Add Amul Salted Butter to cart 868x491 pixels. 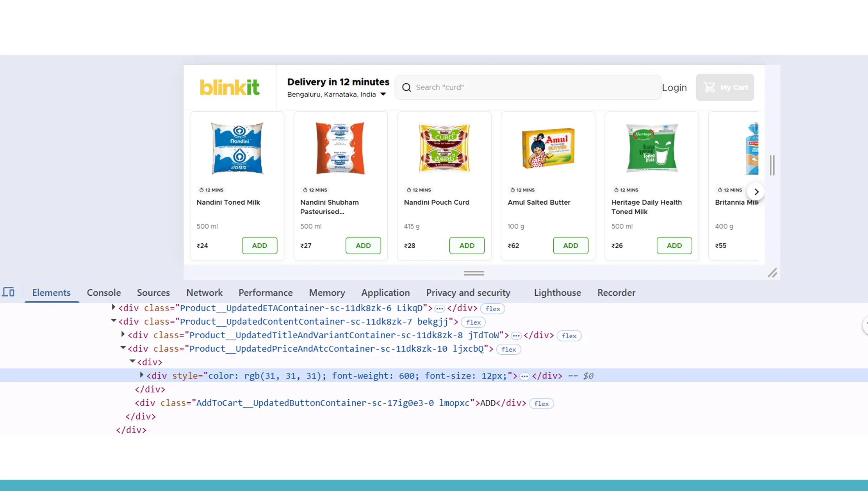(x=570, y=245)
